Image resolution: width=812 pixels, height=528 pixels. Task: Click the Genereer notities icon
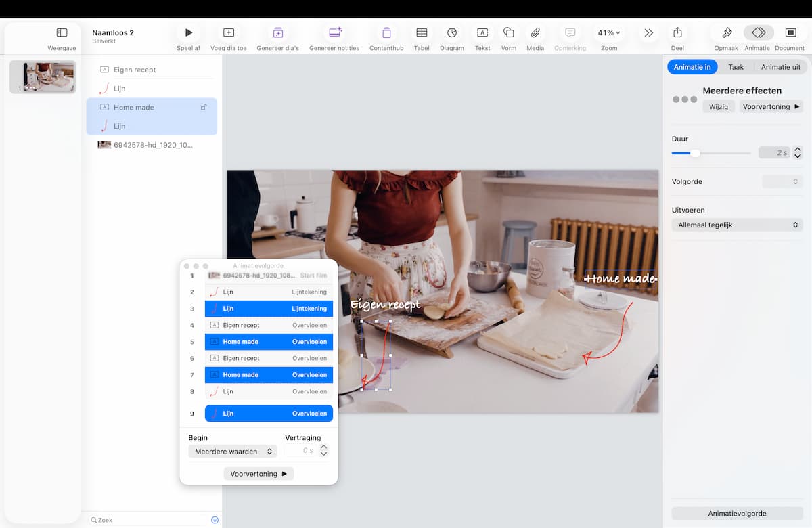(x=335, y=32)
